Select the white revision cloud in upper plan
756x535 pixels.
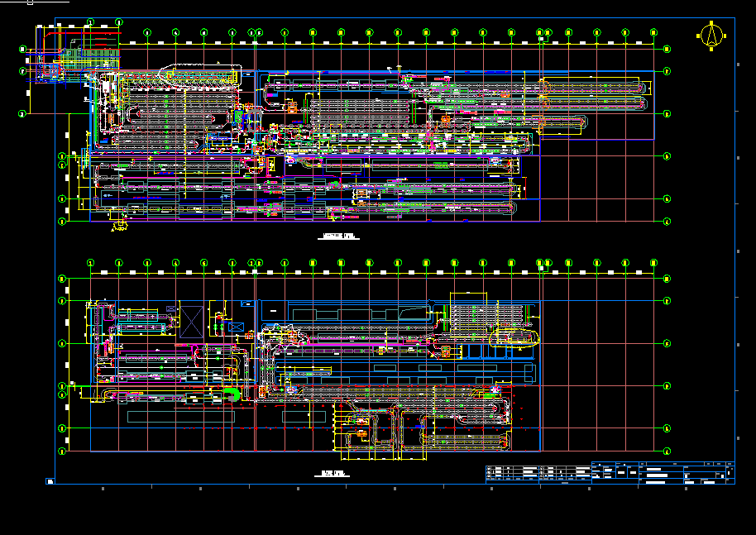pyautogui.click(x=200, y=77)
